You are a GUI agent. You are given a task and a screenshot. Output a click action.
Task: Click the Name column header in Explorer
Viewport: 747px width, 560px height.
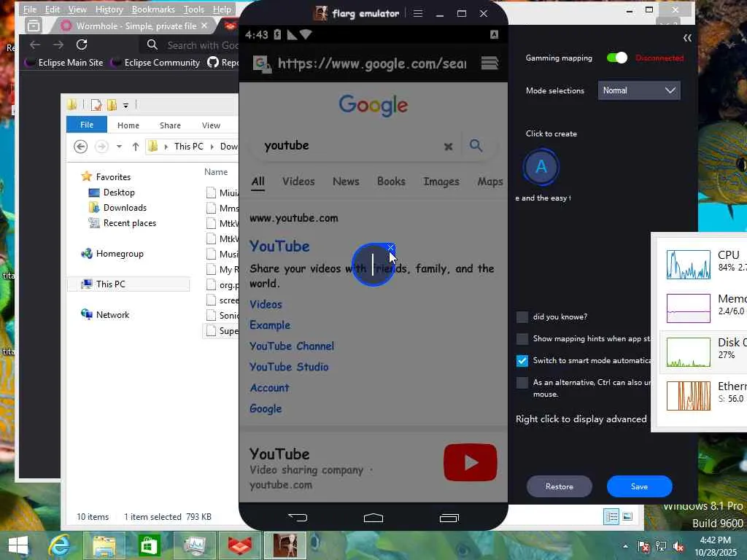216,172
